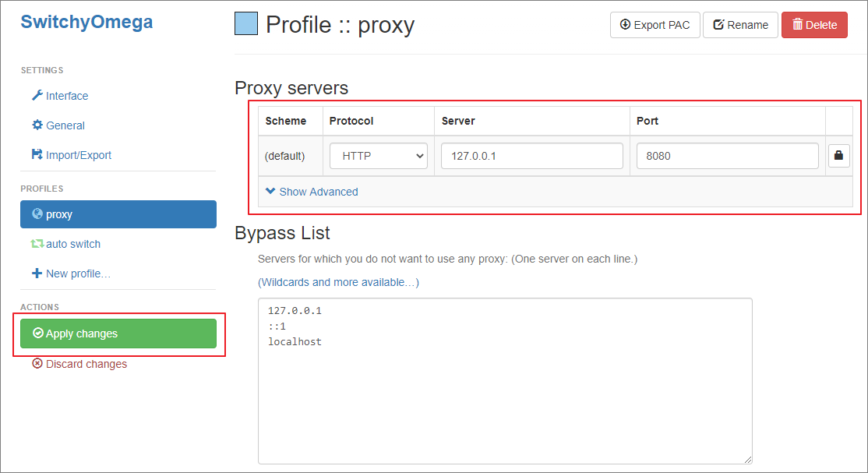
Task: Click the Profile :: proxy title
Action: point(340,25)
